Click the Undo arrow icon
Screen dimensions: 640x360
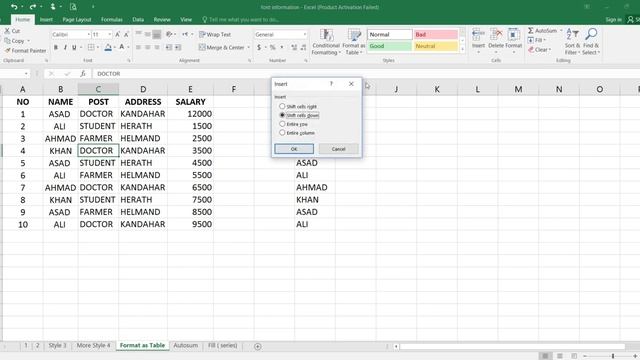point(14,7)
